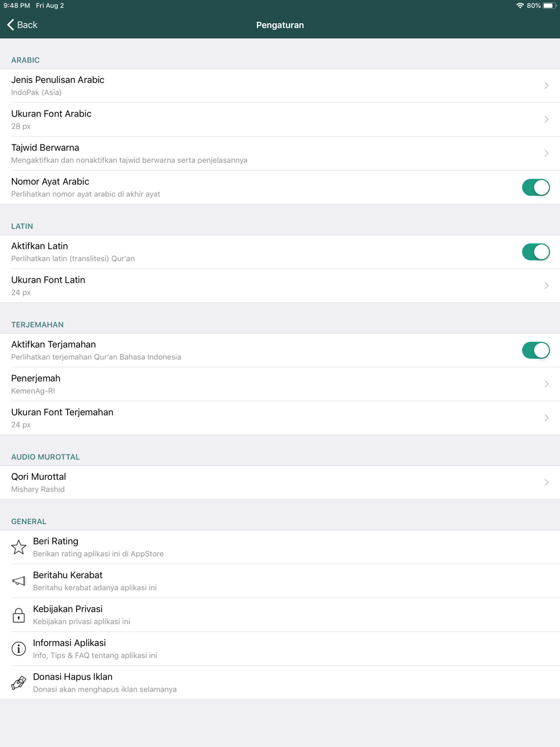Open chevron for Jenis Penulisan Arabic
Image resolution: width=560 pixels, height=747 pixels.
(x=546, y=86)
